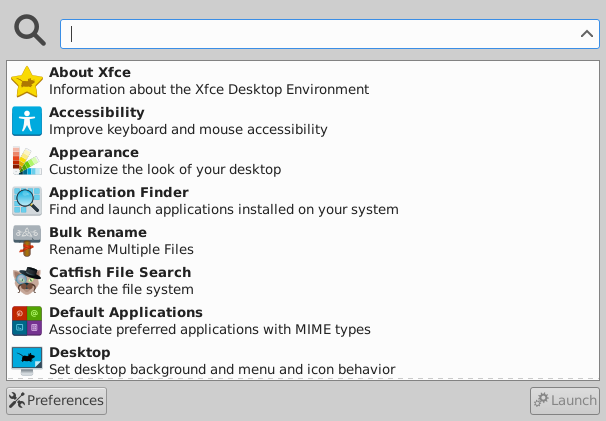Image resolution: width=606 pixels, height=421 pixels.
Task: Select the Catfish File Search cat icon
Action: (x=27, y=281)
